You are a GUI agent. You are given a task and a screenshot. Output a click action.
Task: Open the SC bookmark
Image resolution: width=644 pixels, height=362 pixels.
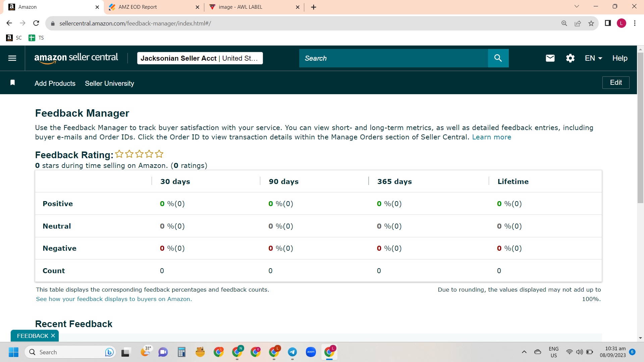[14, 38]
